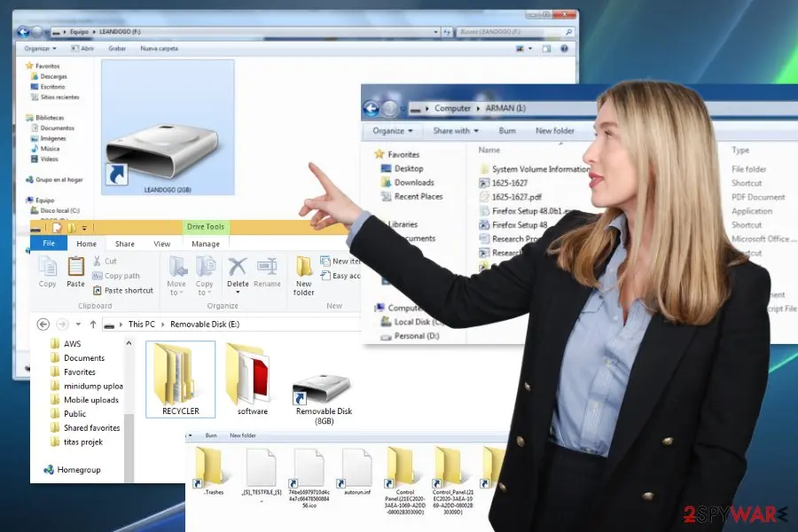Click Grabar in the LEANDOGO toolbar
This screenshot has height=532, width=798.
(117, 49)
